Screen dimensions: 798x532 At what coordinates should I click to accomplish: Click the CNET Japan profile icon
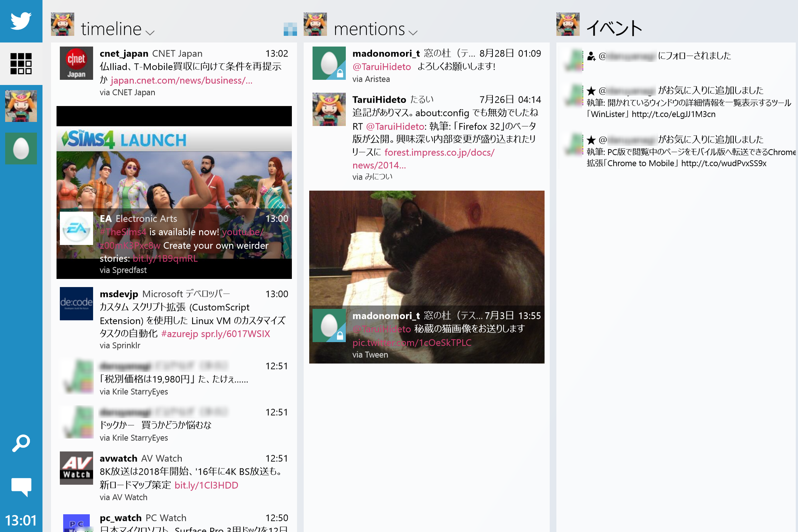pyautogui.click(x=76, y=63)
